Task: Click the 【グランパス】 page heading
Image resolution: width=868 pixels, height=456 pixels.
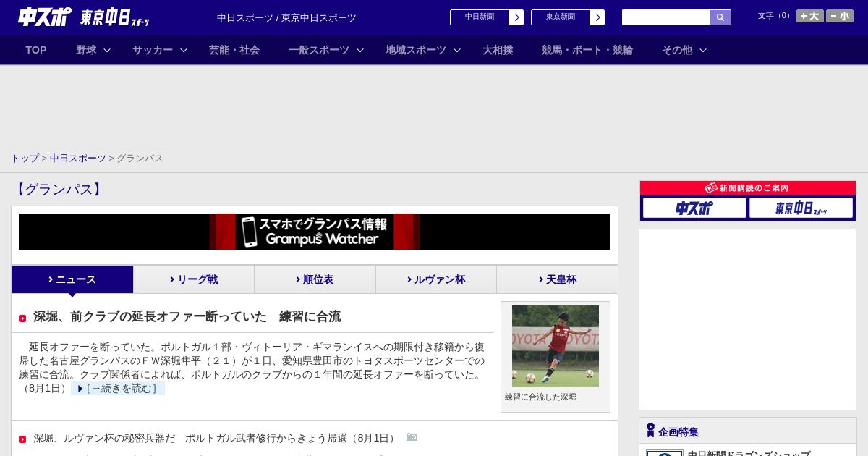Action: tap(59, 190)
